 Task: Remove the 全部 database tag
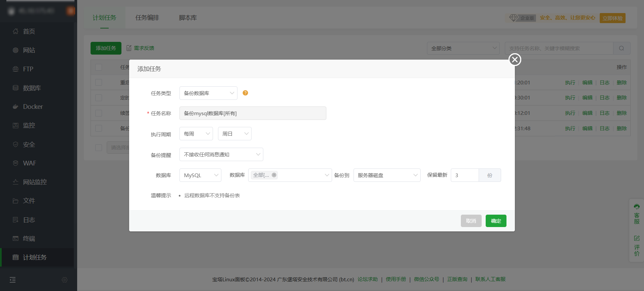click(x=274, y=175)
